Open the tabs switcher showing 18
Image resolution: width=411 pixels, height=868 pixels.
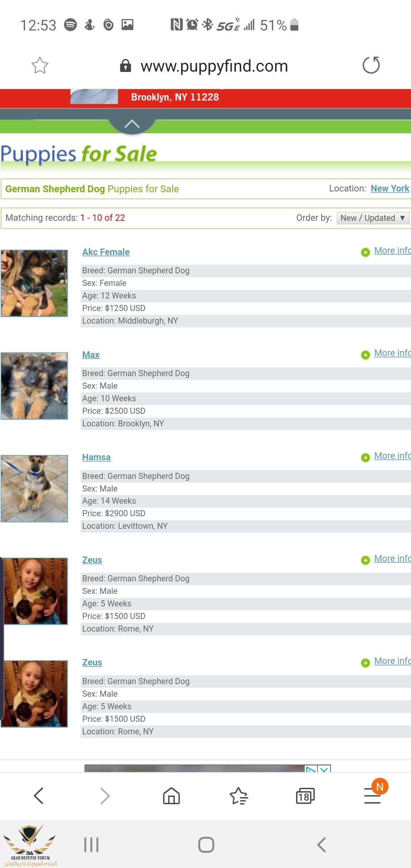pyautogui.click(x=305, y=796)
